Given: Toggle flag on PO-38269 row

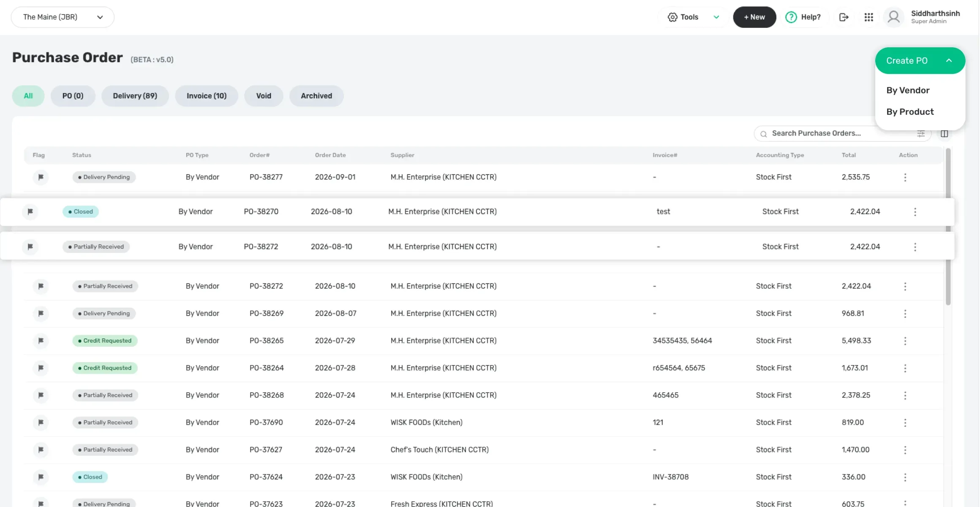Looking at the screenshot, I should click(41, 313).
